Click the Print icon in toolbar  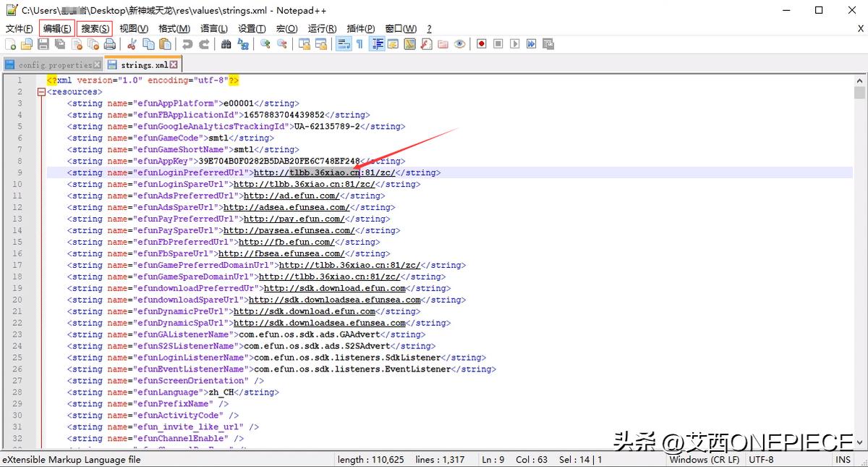point(109,44)
